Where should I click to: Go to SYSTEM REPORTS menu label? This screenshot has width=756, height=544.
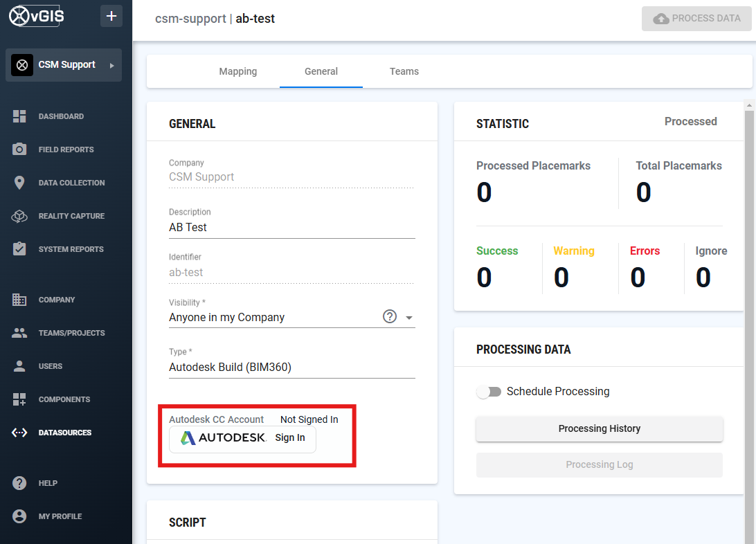(x=71, y=250)
